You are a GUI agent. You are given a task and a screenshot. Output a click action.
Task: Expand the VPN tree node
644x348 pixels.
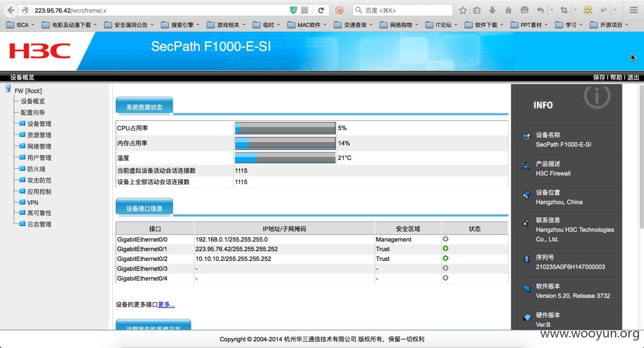click(x=22, y=202)
